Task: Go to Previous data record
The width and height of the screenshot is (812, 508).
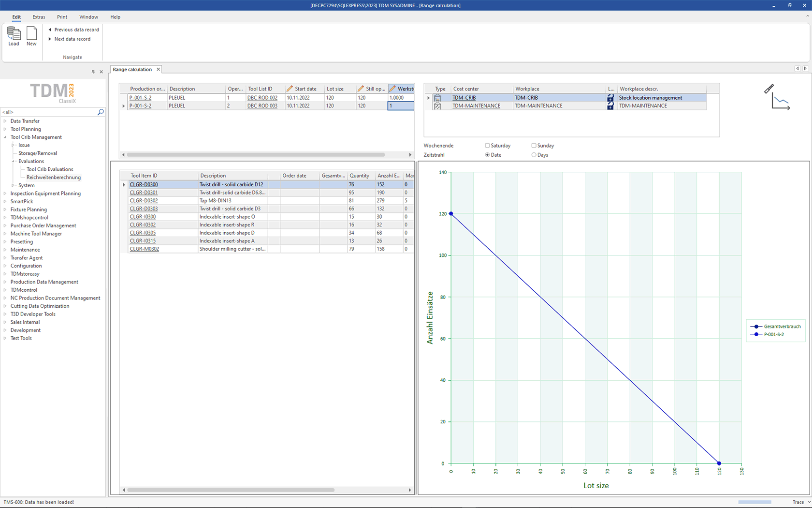Action: click(74, 30)
